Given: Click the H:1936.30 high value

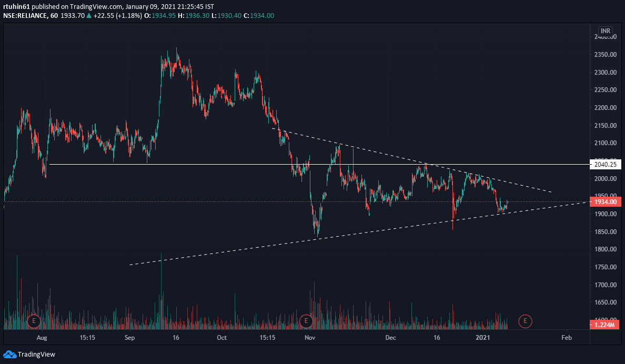Looking at the screenshot, I should click(x=193, y=16).
